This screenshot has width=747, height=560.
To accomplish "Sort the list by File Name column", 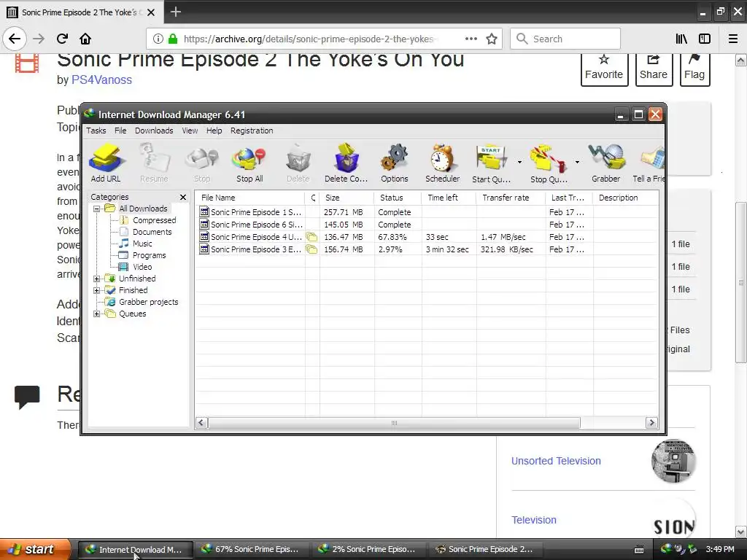I will pyautogui.click(x=249, y=198).
